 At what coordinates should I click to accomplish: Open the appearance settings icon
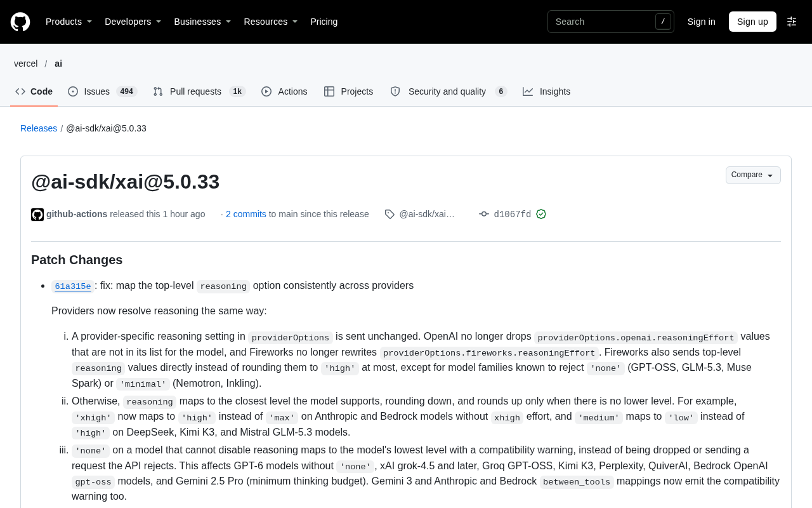tap(792, 22)
